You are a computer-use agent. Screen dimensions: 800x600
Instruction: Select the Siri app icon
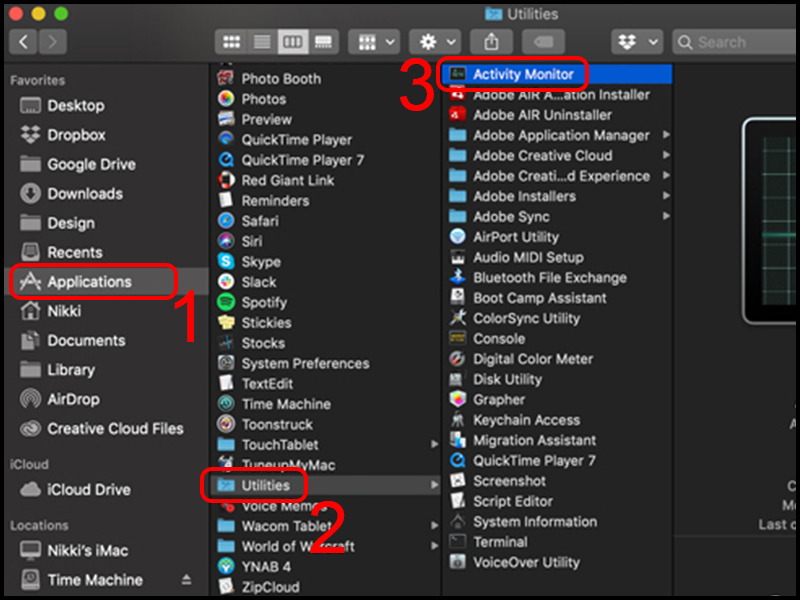226,241
